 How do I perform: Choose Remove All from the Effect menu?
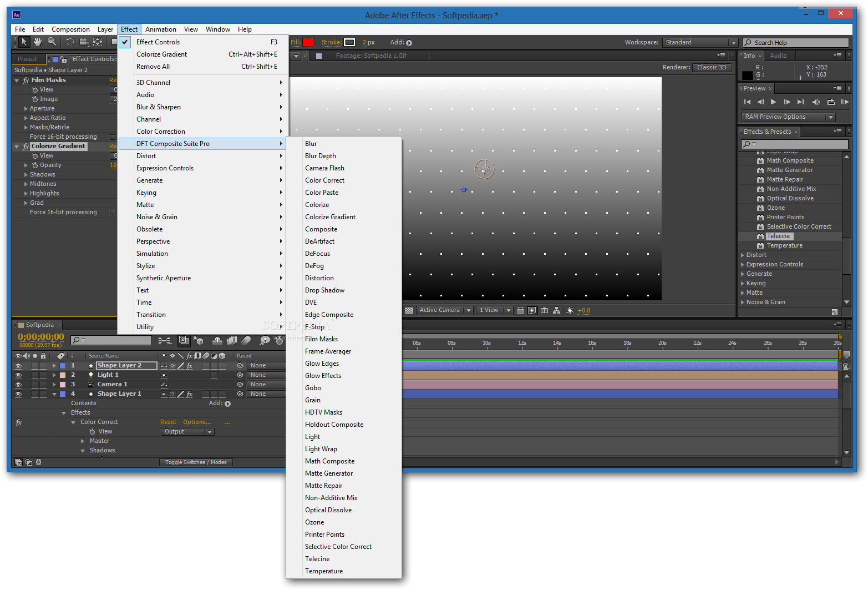pyautogui.click(x=203, y=67)
